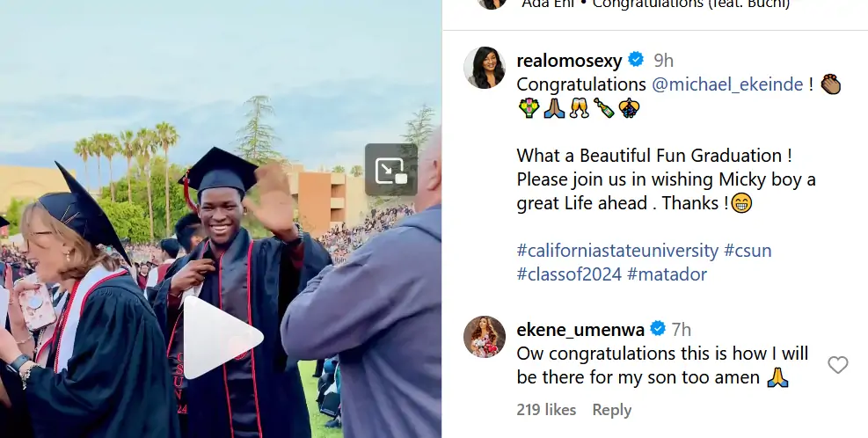Open the ekene_umenwa username link
The height and width of the screenshot is (438, 868).
tap(580, 330)
